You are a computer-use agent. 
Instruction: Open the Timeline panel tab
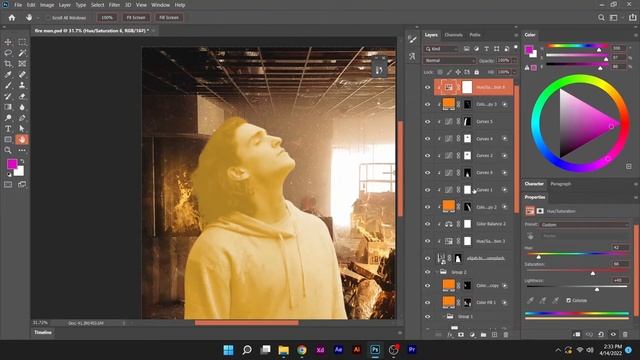point(43,333)
